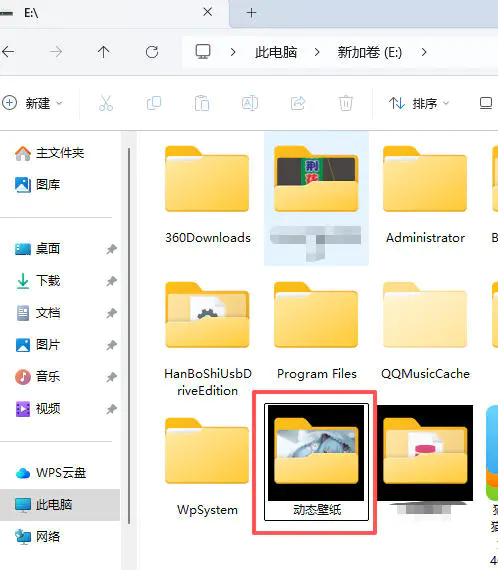The width and height of the screenshot is (498, 570).
Task: Click the Rename icon in toolbar
Action: (x=250, y=103)
